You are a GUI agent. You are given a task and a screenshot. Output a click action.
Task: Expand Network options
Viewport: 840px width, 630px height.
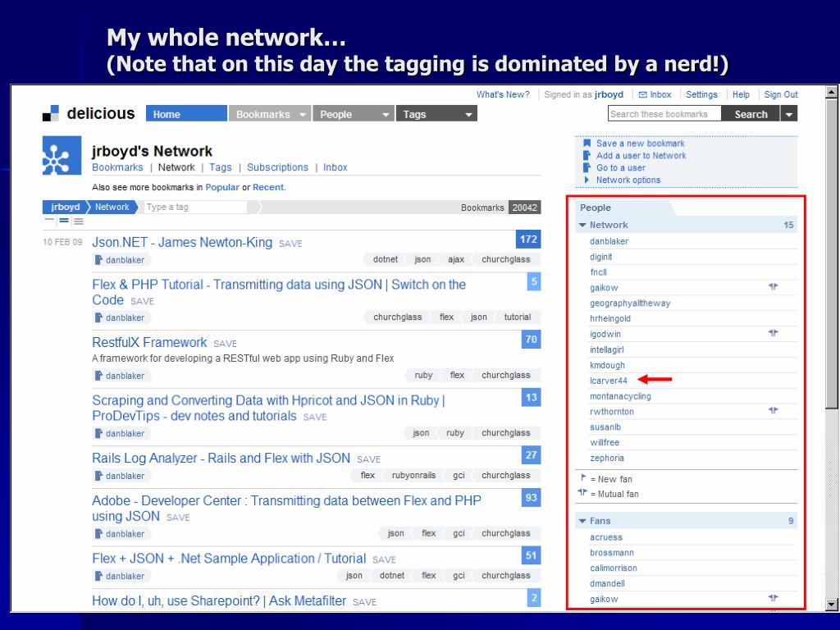628,180
